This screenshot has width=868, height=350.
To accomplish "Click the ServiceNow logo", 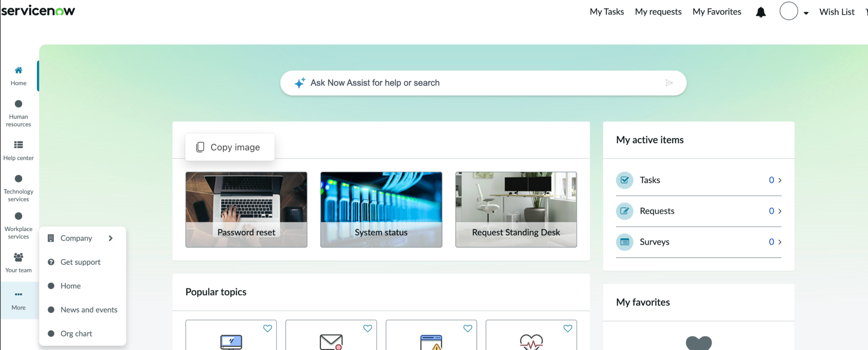I will coord(38,10).
